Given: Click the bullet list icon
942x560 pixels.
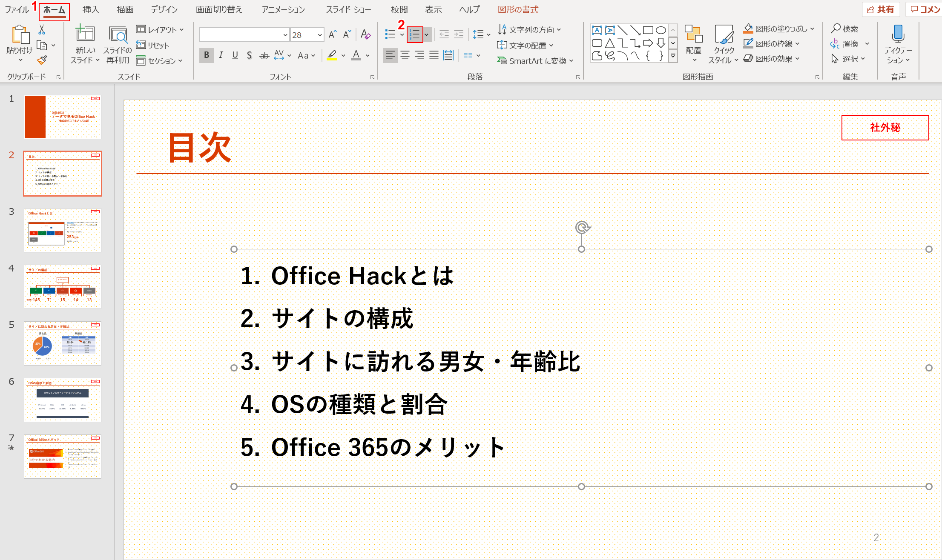Looking at the screenshot, I should [390, 34].
